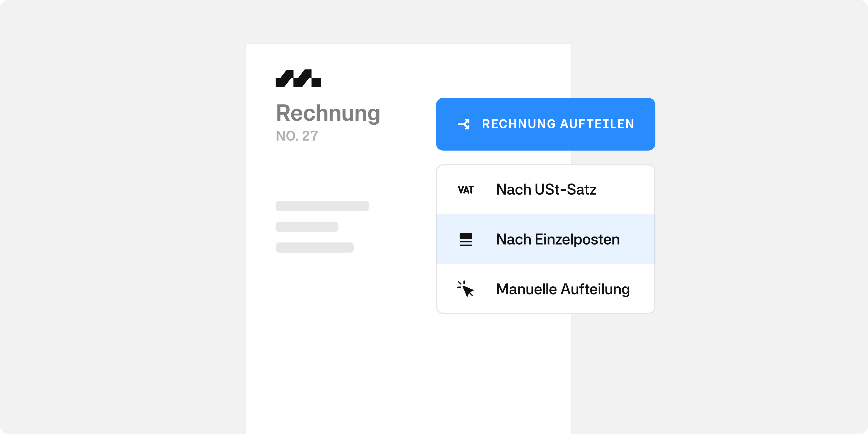Click the VAT icon
The width and height of the screenshot is (868, 434).
pos(466,190)
